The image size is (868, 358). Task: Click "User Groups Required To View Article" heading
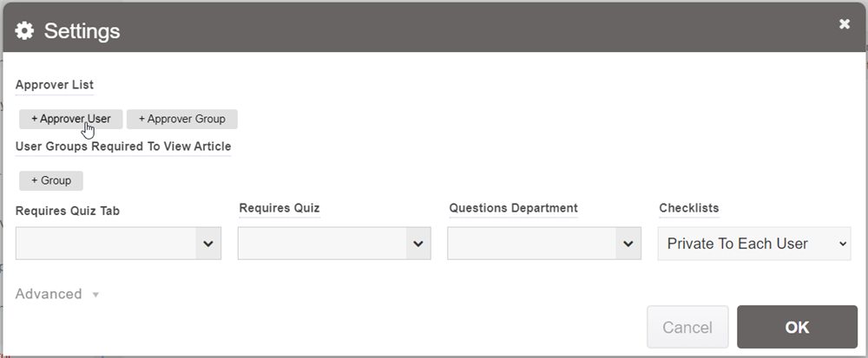coord(123,146)
